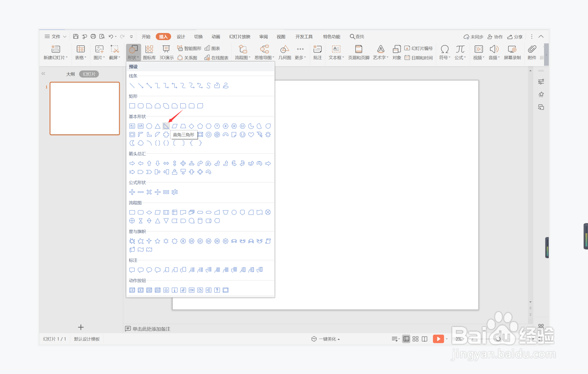Viewport: 588px width, 374px height.
Task: Start screen recording
Action: coord(512,52)
